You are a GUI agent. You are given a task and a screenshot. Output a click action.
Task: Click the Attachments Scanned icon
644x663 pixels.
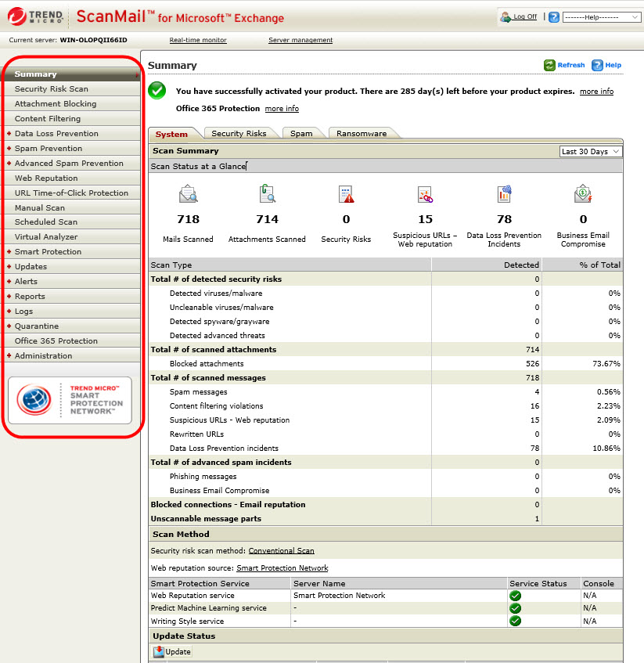(267, 193)
